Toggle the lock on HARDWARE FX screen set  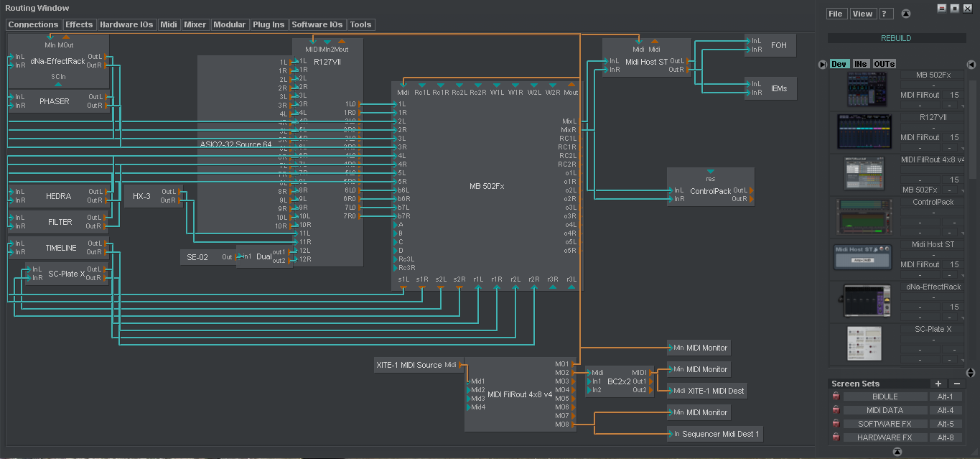(836, 437)
